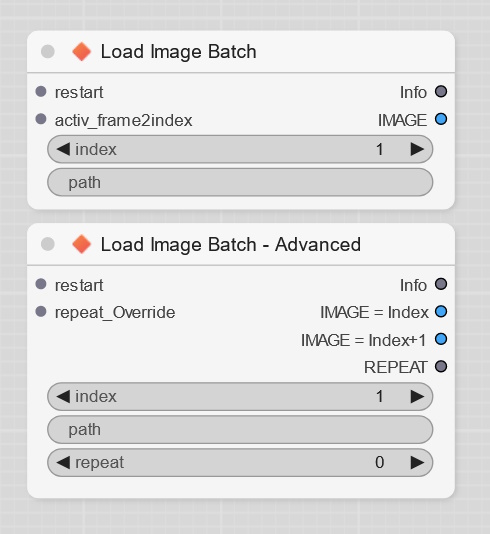Screen dimensions: 490x534
Task: Decrease the repeat value with left arrow
Action: (63, 462)
